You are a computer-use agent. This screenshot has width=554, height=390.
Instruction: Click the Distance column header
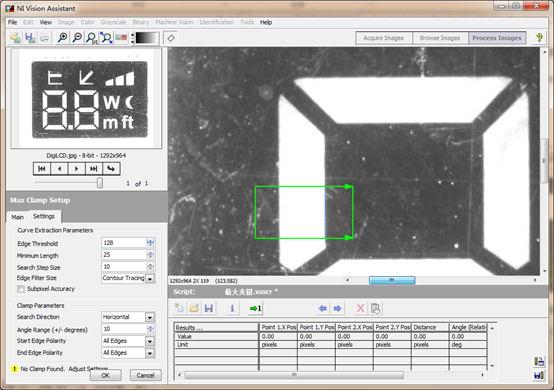coord(430,327)
